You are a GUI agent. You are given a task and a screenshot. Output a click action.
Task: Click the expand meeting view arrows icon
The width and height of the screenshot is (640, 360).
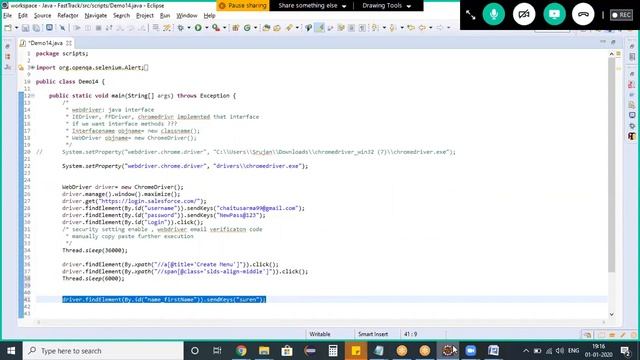[471, 15]
